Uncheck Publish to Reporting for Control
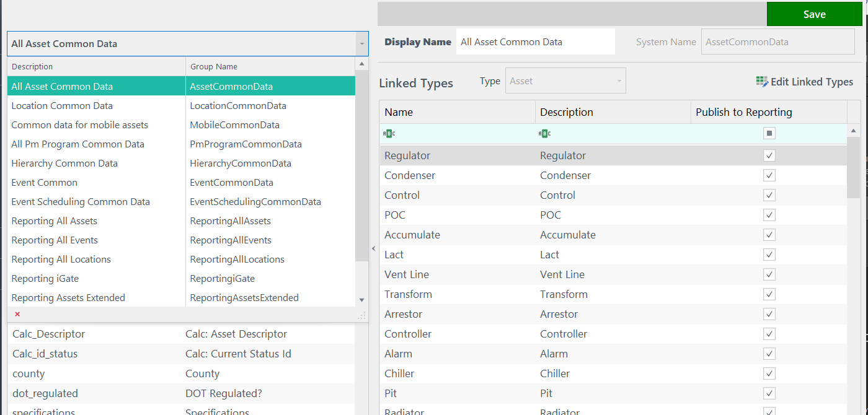This screenshot has height=415, width=868. [x=769, y=195]
